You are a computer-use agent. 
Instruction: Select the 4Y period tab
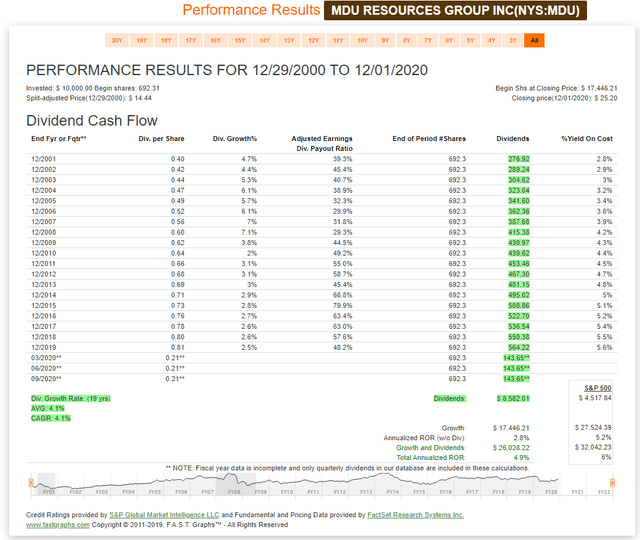(492, 40)
